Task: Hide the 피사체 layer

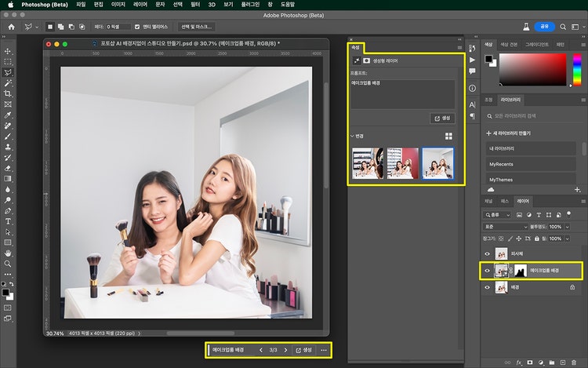Action: [488, 253]
